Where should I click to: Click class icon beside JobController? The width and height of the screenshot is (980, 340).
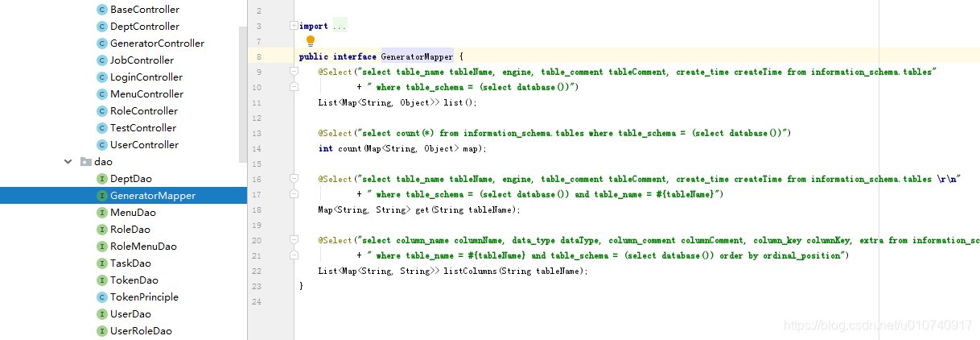tap(101, 60)
